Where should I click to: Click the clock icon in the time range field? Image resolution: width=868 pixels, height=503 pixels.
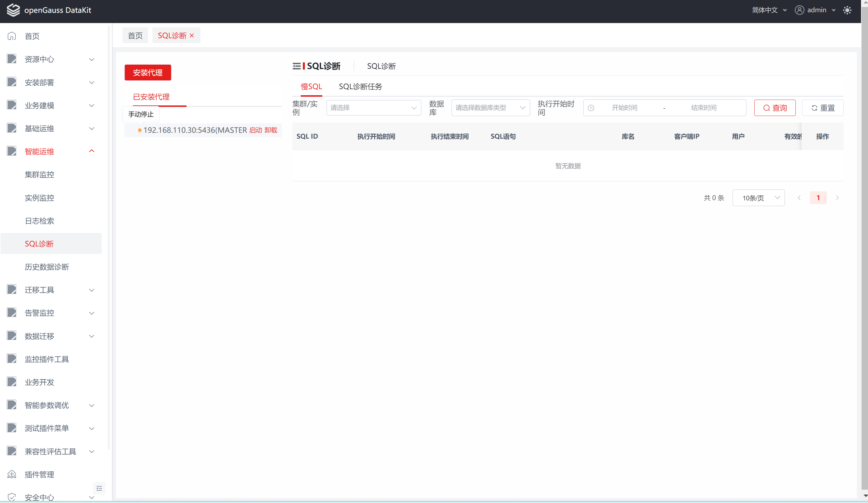click(x=591, y=108)
